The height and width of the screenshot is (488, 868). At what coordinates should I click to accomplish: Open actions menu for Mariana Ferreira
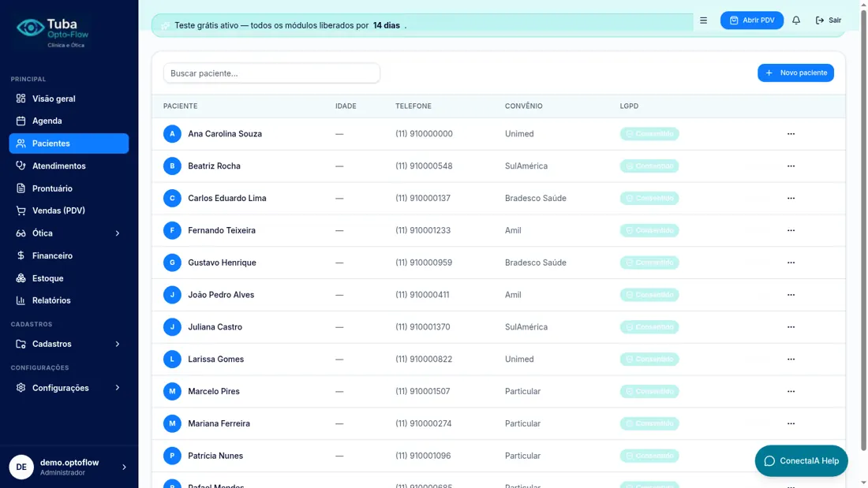tap(791, 424)
